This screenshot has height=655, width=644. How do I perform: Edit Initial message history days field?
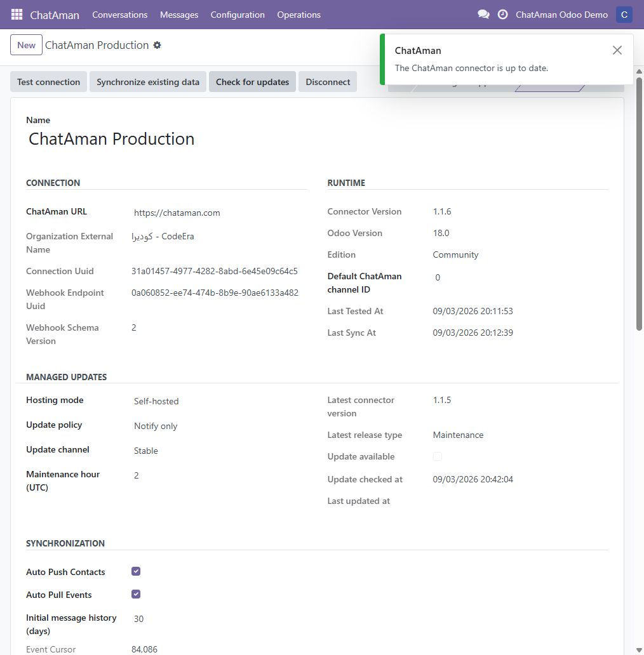(220, 619)
